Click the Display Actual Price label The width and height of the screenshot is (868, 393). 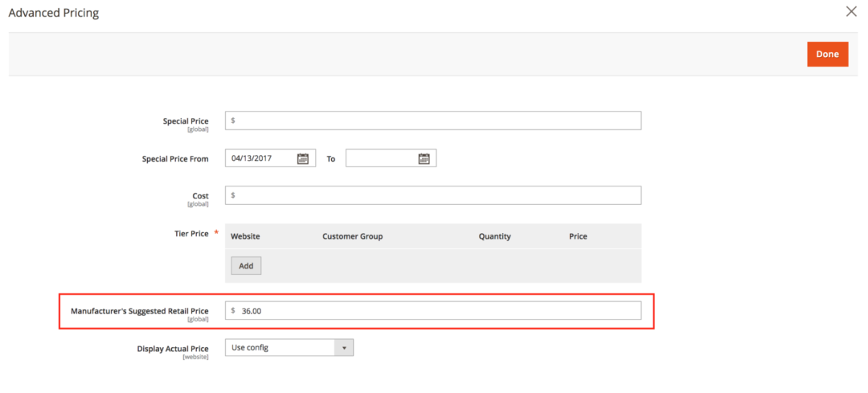tap(173, 349)
